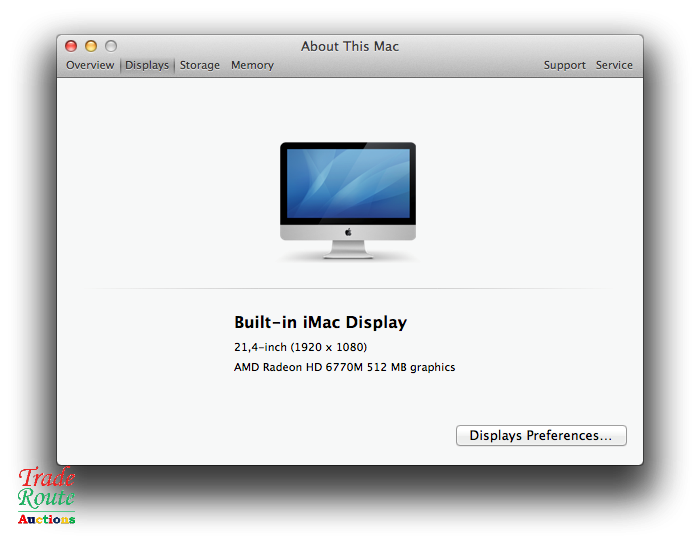Click the Built-in iMac Display heading

321,322
